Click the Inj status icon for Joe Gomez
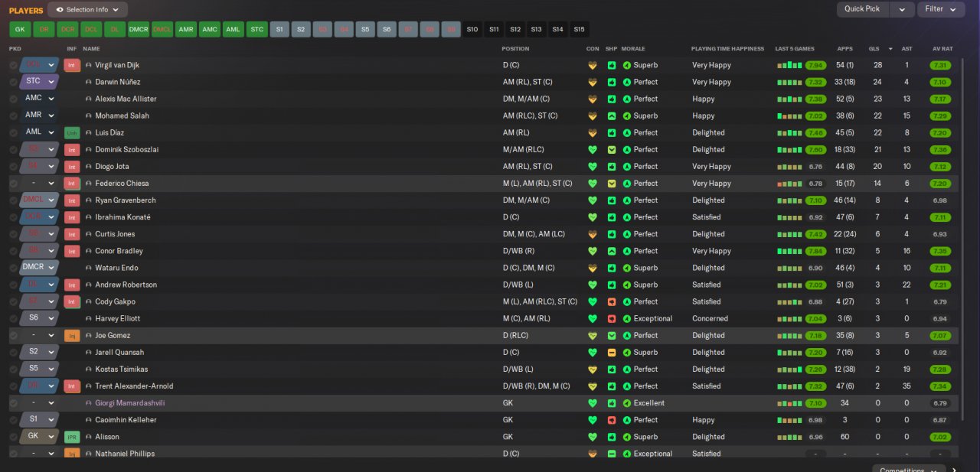The image size is (980, 472). 72,335
